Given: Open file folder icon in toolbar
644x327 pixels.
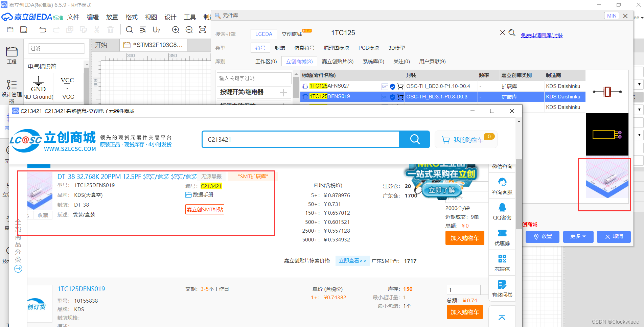Looking at the screenshot, I should click(x=10, y=30).
